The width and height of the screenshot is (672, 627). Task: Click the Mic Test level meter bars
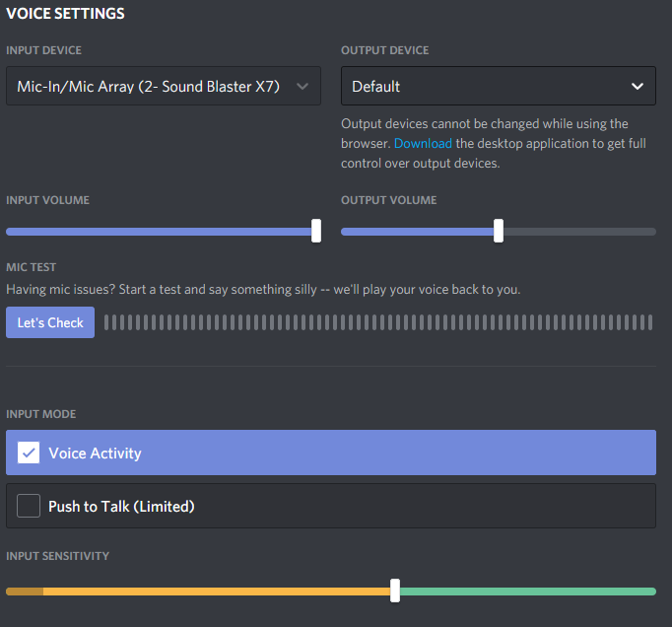click(x=378, y=322)
